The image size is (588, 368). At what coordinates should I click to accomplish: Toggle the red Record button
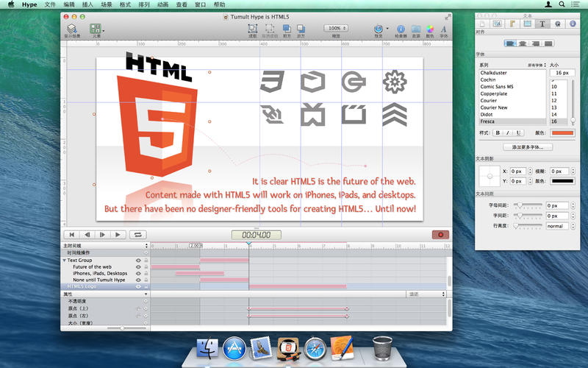(440, 235)
